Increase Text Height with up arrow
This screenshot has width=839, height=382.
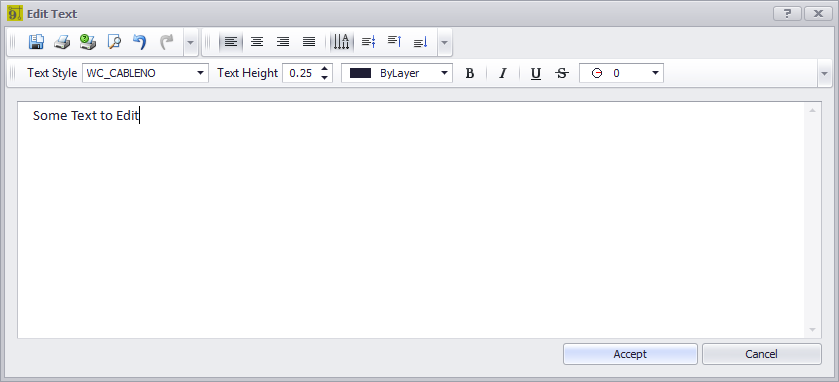coord(324,69)
